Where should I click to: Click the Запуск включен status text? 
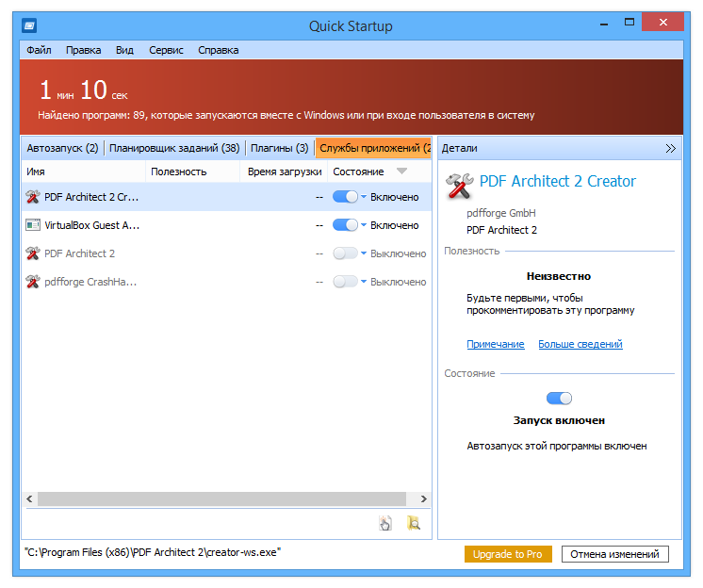(x=559, y=420)
